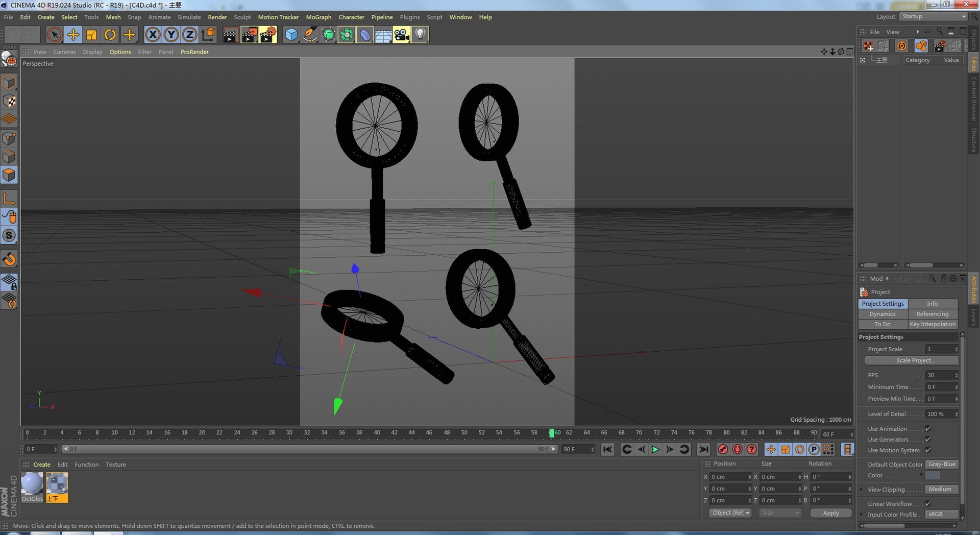
Task: Toggle Use Generators checkbox
Action: pos(928,440)
